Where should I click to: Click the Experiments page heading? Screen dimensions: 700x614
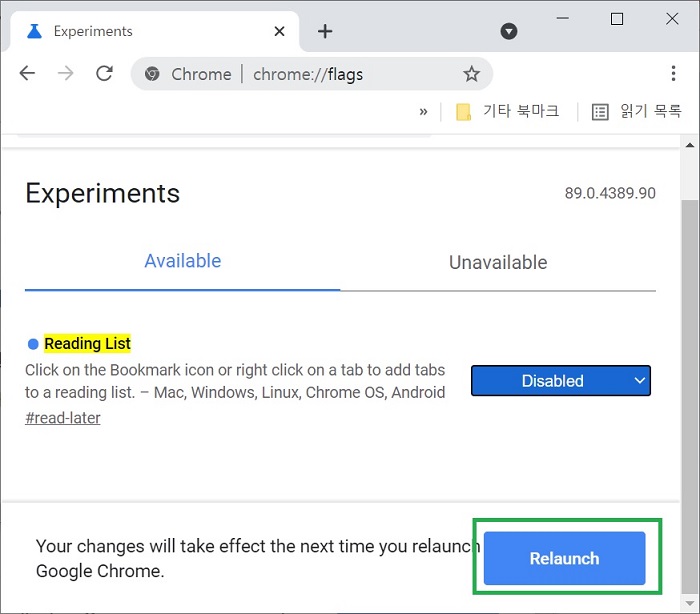click(103, 194)
